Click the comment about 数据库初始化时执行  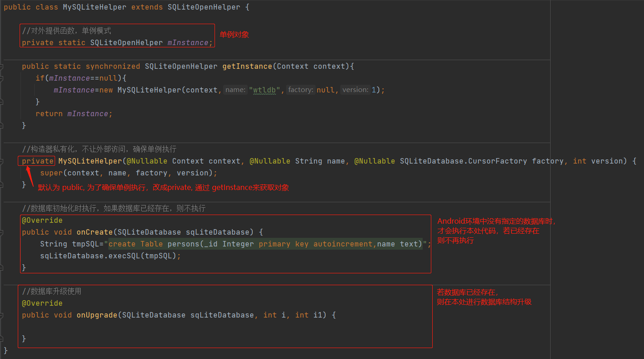point(114,209)
